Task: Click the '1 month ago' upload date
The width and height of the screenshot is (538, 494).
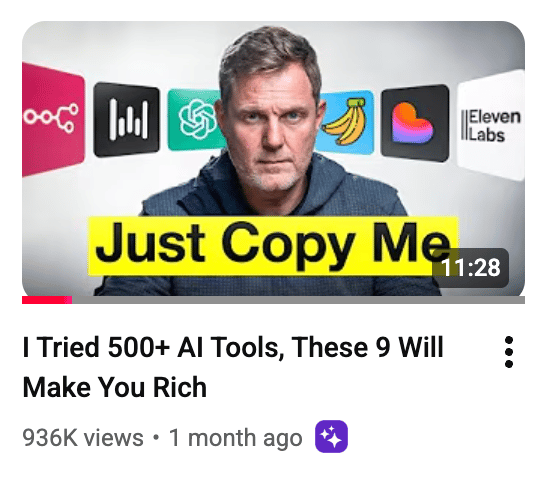Action: point(236,438)
